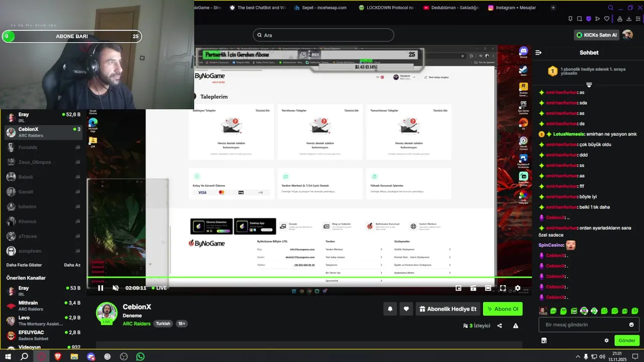Show hidden system tray icons

[x=578, y=356]
